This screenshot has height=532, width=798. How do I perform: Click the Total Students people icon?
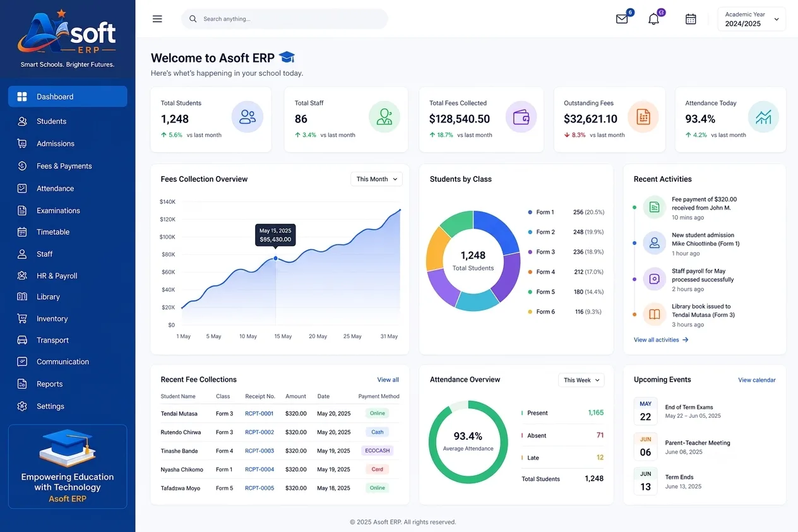[x=247, y=117]
